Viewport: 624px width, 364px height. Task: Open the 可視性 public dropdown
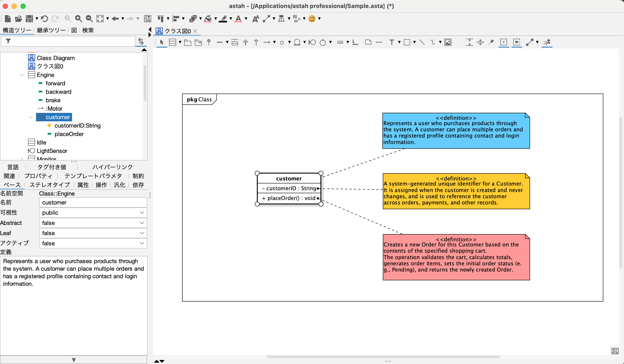click(93, 213)
